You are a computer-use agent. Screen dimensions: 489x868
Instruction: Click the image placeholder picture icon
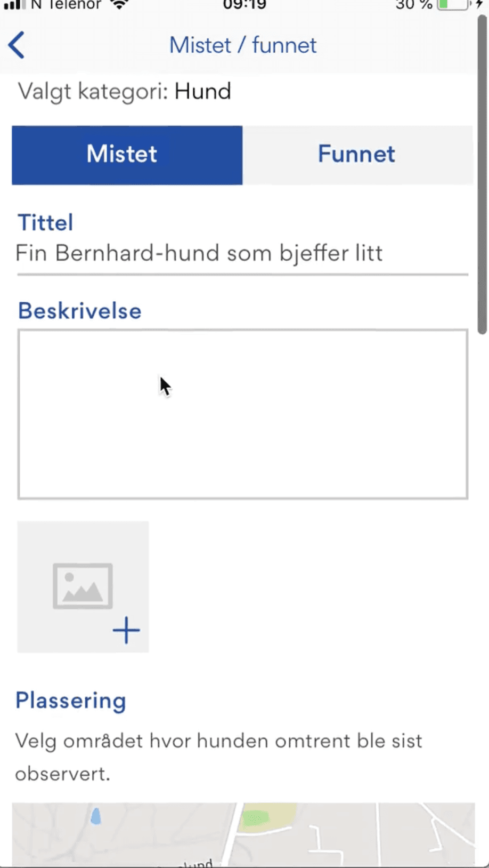(x=83, y=586)
